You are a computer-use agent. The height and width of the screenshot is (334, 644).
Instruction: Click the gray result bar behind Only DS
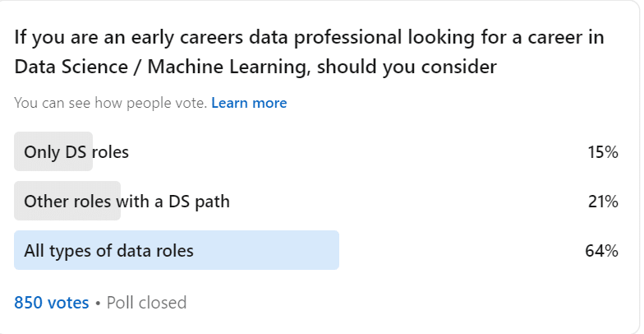[x=53, y=151]
